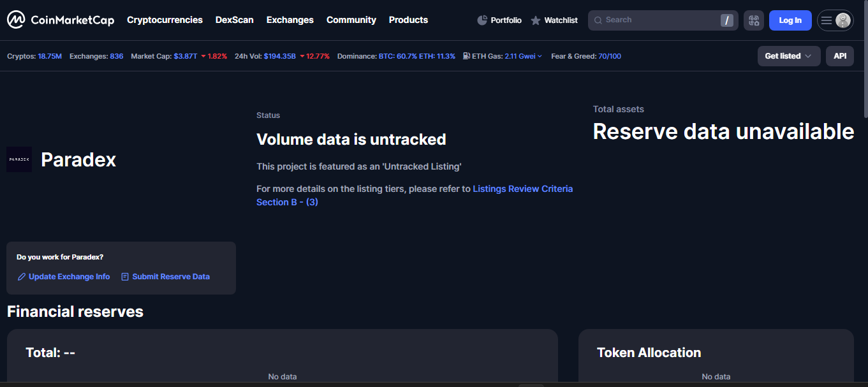Click the Fear & Greed 70/100 value

610,56
